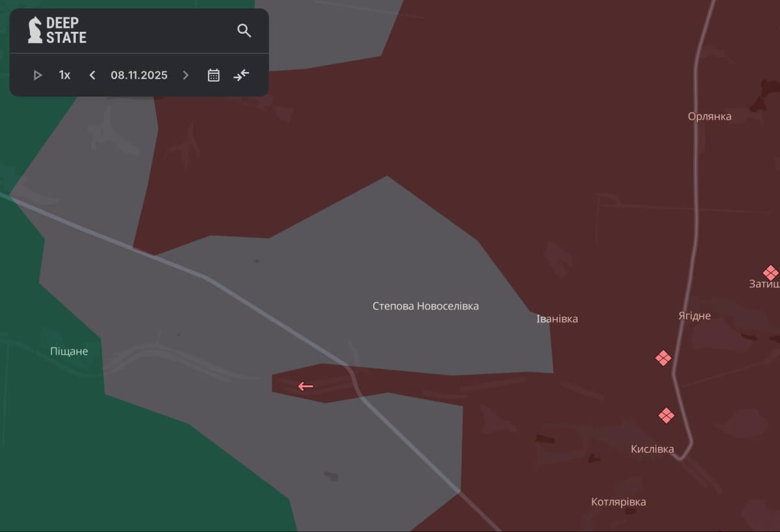780x532 pixels.
Task: Click the 08.11.2025 date field
Action: click(x=139, y=75)
